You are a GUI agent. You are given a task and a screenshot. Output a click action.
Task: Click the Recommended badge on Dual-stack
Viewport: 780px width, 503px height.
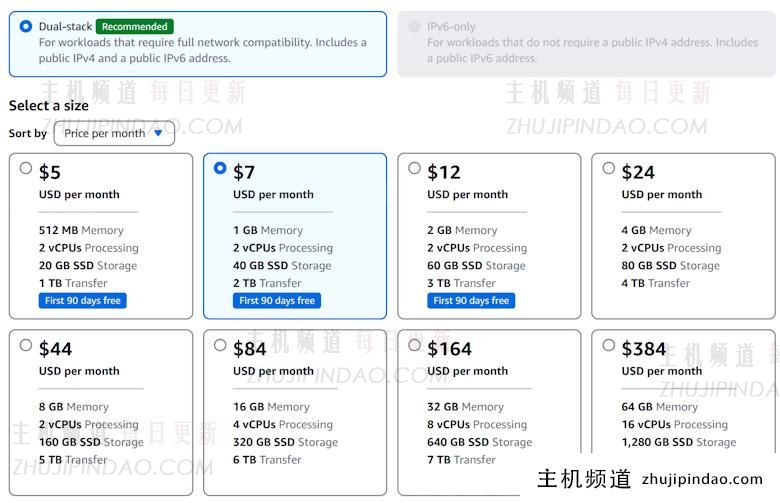[x=135, y=26]
